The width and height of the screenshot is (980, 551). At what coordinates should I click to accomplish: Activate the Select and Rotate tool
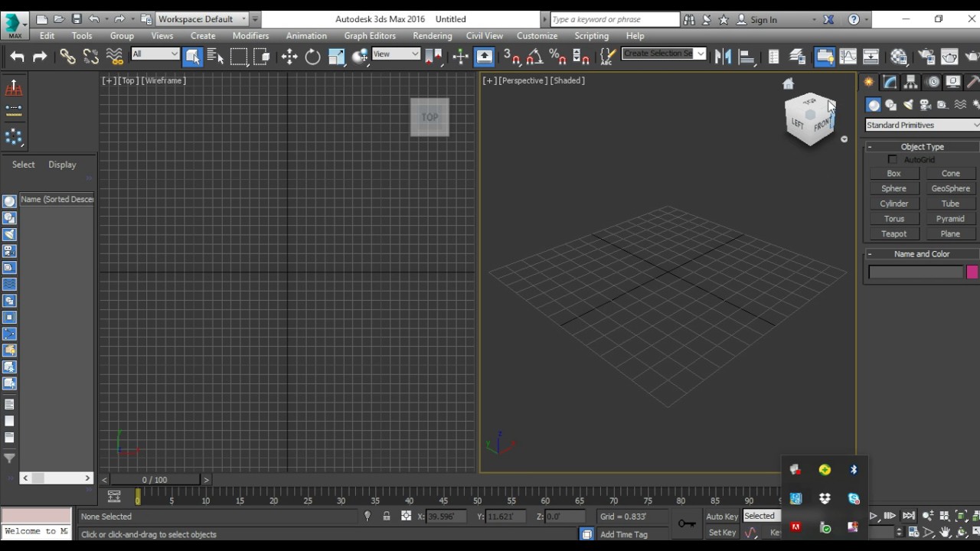(x=312, y=57)
